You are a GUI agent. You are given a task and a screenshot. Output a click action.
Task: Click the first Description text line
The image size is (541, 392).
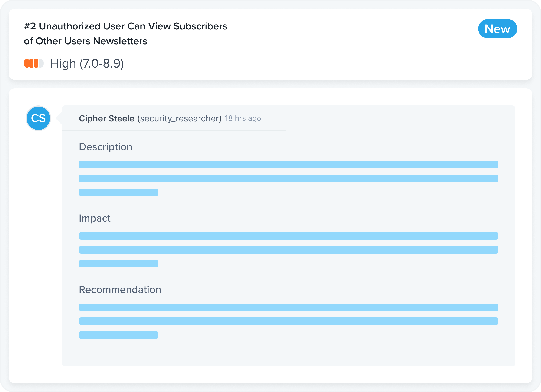[x=288, y=165]
